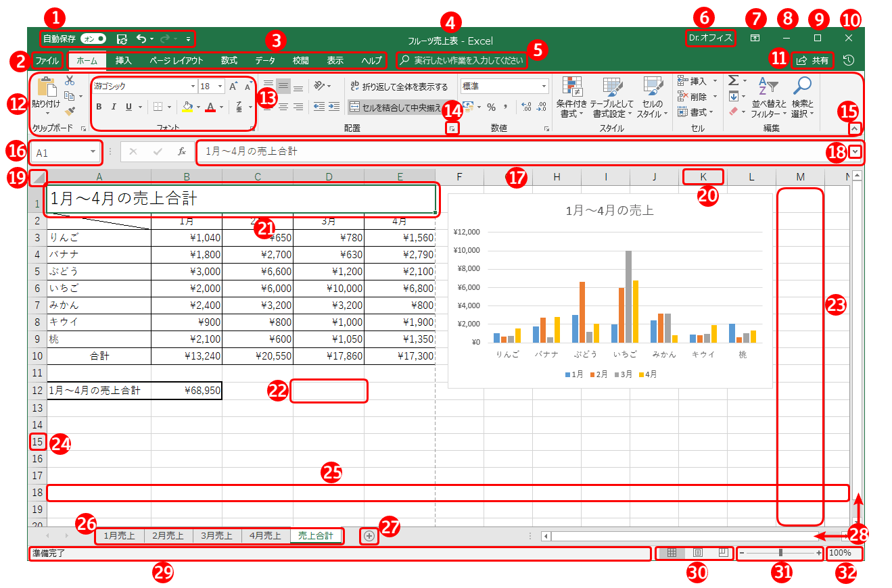The image size is (892, 588).
Task: Open the font name 游ゴシック dropdown
Action: [x=192, y=87]
